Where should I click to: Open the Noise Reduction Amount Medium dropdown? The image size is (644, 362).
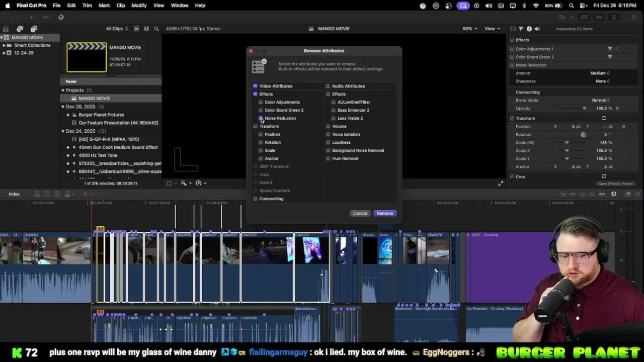click(600, 73)
